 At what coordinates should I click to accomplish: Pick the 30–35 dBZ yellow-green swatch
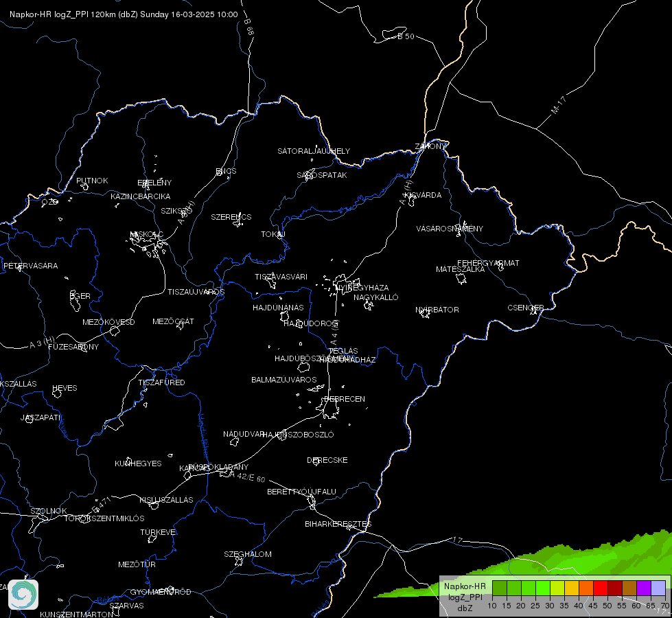[x=557, y=588]
